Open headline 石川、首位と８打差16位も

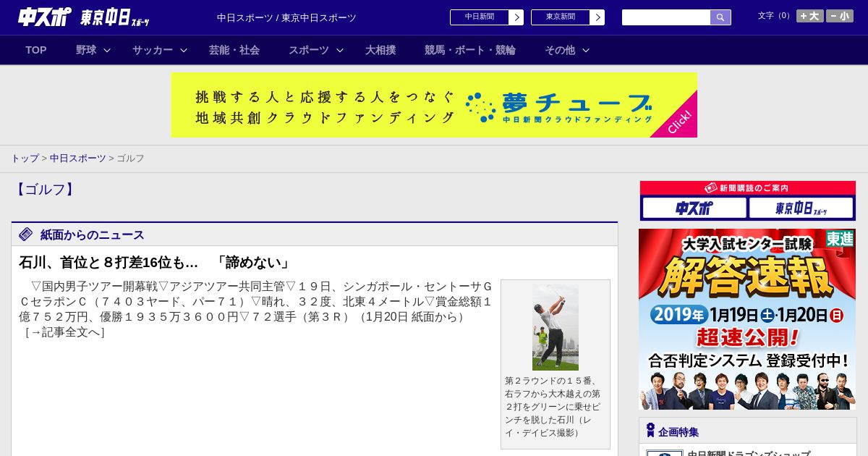click(x=155, y=263)
